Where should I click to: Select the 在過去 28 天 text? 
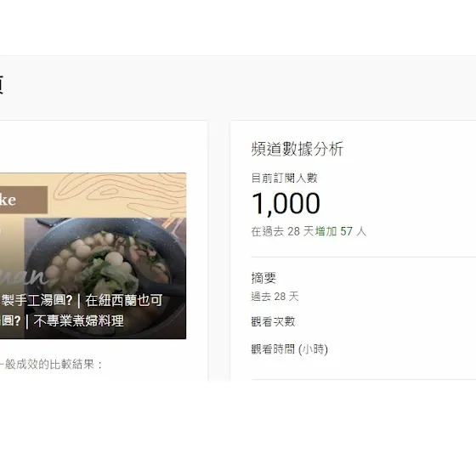pos(282,231)
